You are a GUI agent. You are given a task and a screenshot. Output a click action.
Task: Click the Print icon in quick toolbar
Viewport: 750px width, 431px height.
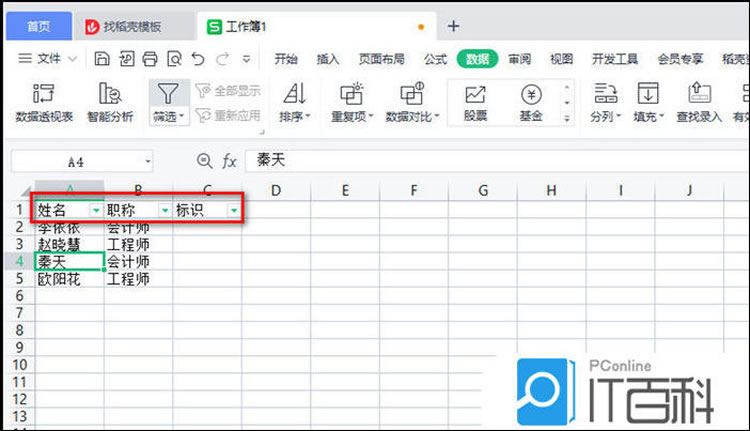pyautogui.click(x=150, y=59)
